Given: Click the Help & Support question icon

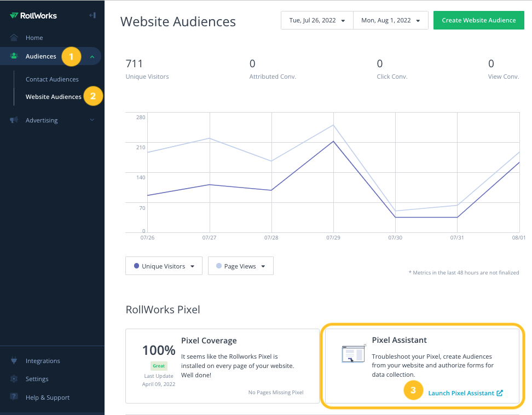Looking at the screenshot, I should point(14,396).
